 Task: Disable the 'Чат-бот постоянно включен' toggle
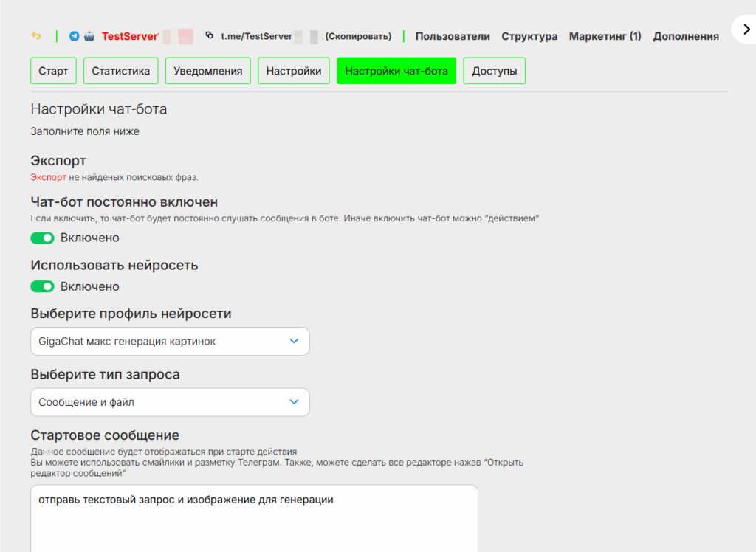43,238
